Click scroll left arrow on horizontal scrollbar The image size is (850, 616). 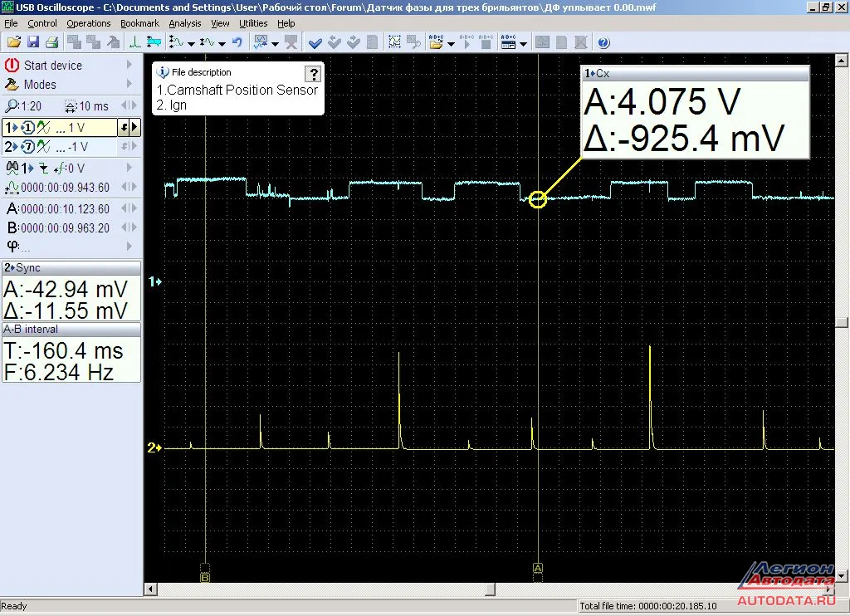pyautogui.click(x=151, y=589)
